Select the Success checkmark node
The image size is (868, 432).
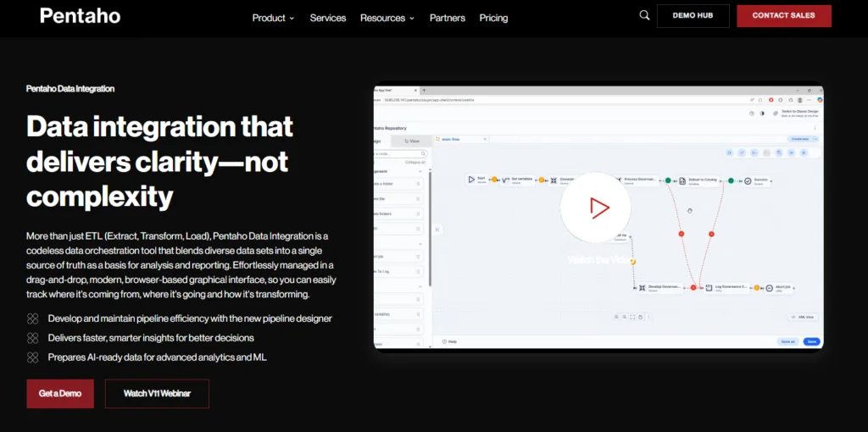click(x=756, y=180)
